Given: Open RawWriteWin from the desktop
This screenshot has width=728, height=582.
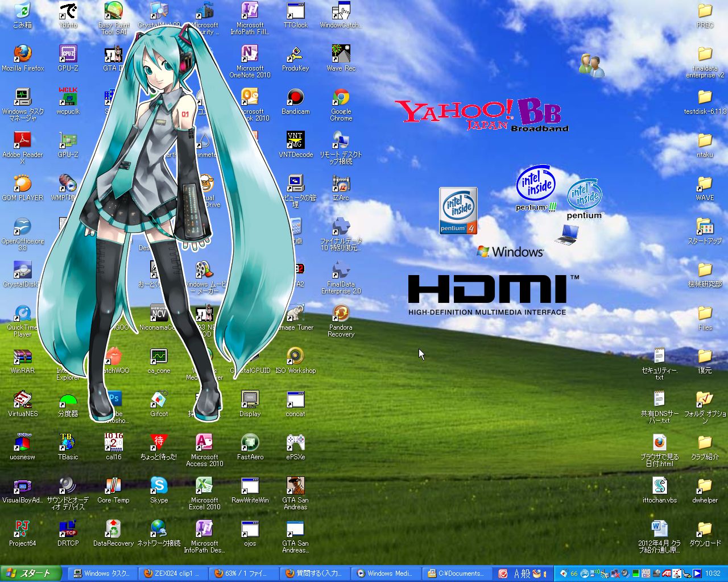Looking at the screenshot, I should (x=250, y=490).
